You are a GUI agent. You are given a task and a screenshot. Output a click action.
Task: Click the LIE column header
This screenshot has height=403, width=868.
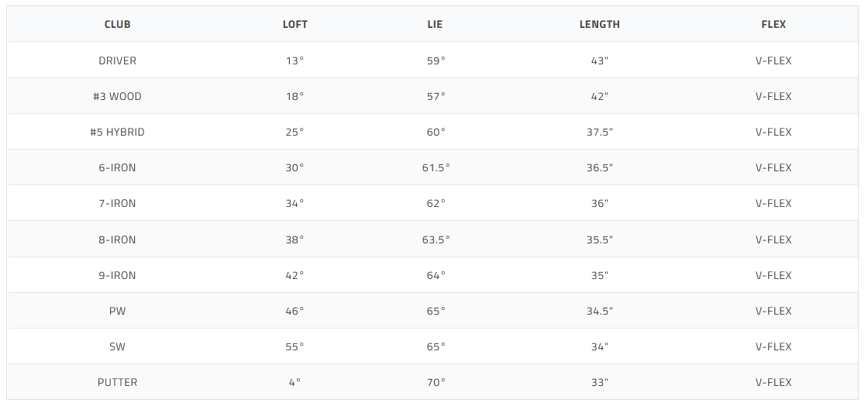(435, 24)
